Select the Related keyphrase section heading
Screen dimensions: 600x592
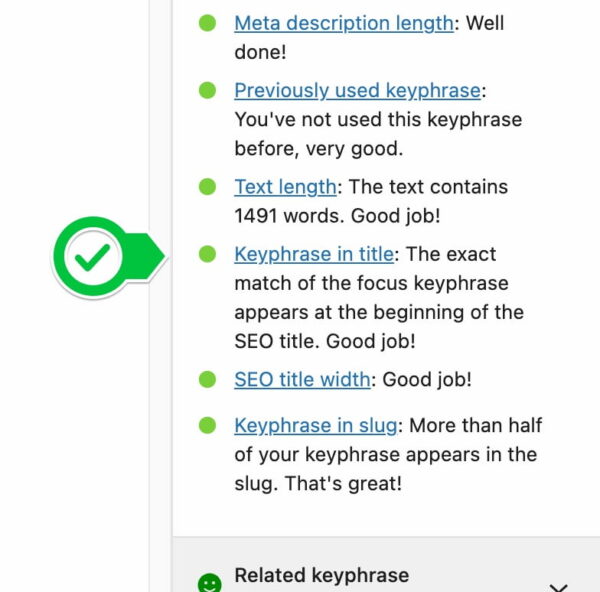click(322, 575)
